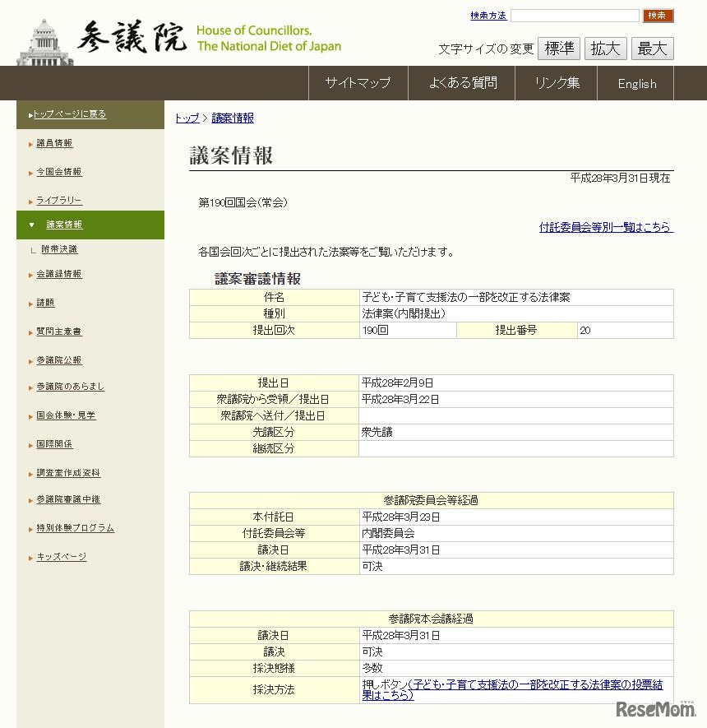
Task: Click inside the search text input box
Action: click(574, 15)
